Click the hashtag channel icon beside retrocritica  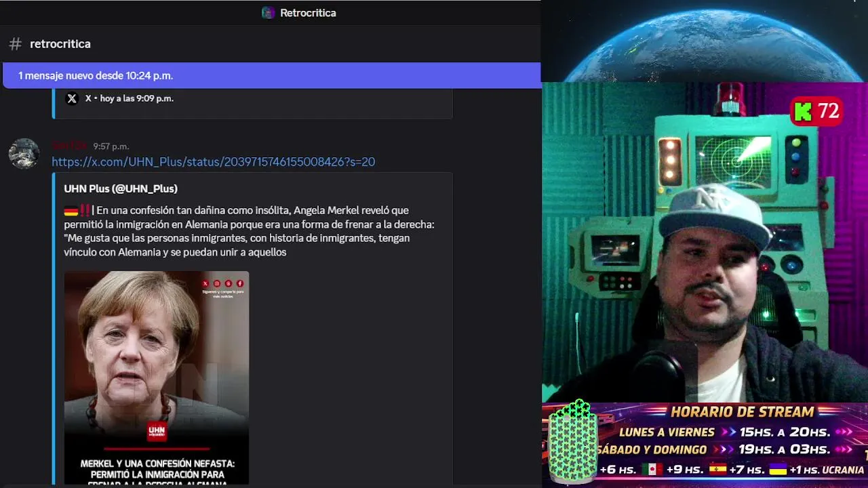point(15,44)
